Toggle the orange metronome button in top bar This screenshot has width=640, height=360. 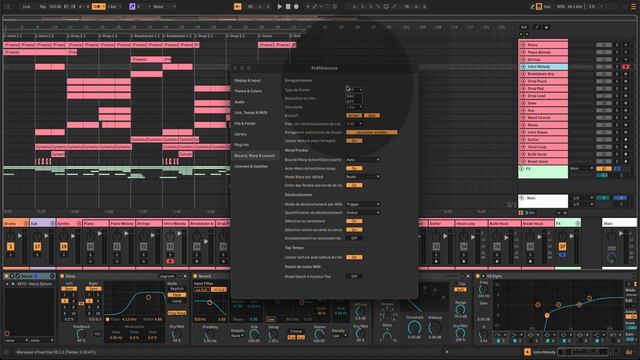click(x=98, y=7)
